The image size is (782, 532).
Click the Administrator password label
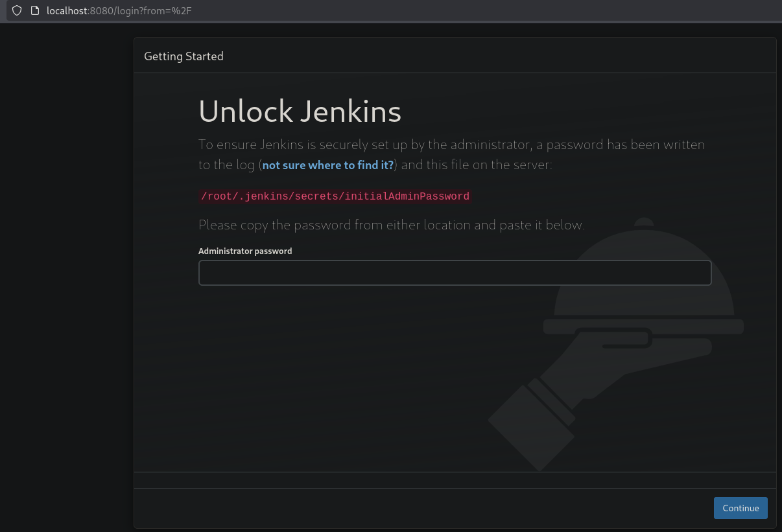245,251
